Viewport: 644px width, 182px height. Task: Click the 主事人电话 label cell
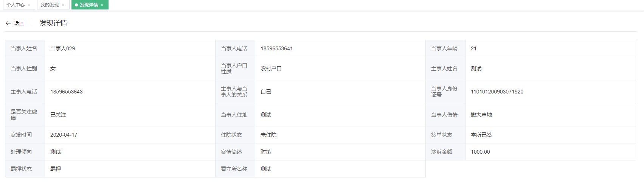25,92
